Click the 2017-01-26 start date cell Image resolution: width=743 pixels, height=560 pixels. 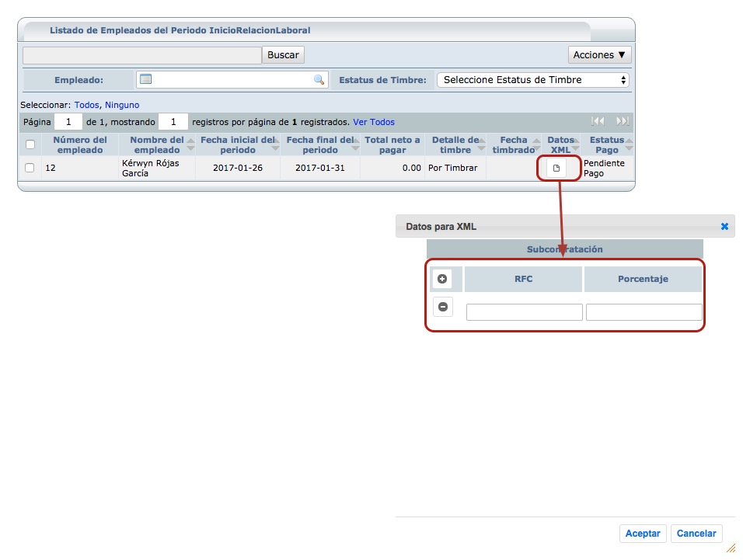(238, 168)
